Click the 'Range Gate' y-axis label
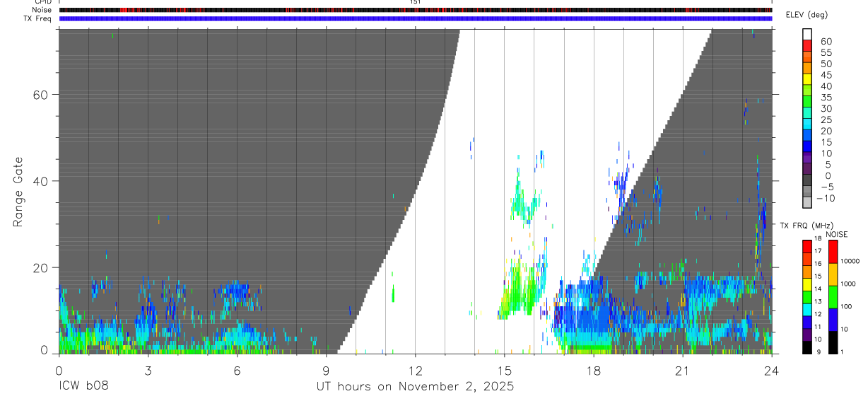The width and height of the screenshot is (868, 401). [x=18, y=192]
